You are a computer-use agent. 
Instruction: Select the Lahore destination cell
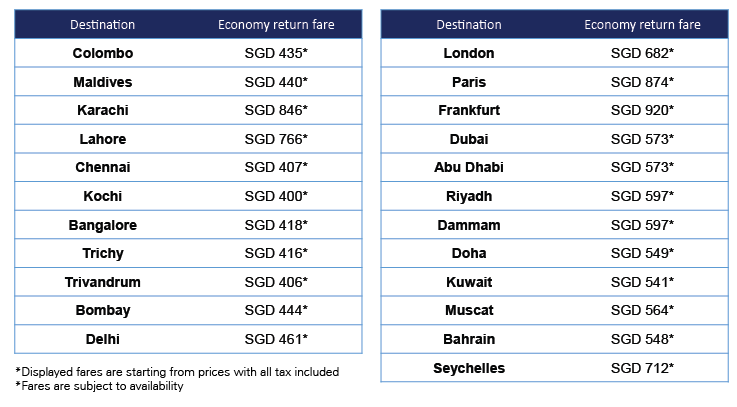click(102, 139)
